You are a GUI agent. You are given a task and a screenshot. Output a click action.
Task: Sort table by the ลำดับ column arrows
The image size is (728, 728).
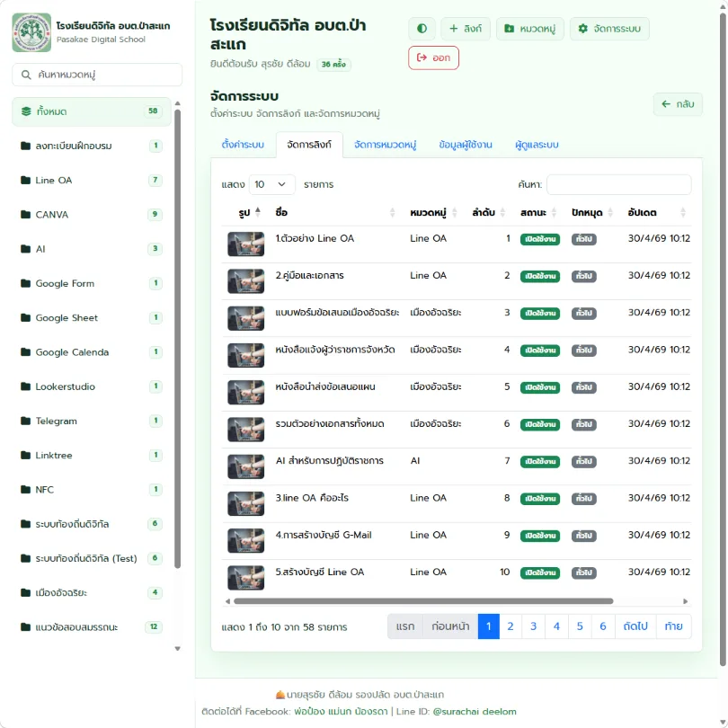[502, 213]
